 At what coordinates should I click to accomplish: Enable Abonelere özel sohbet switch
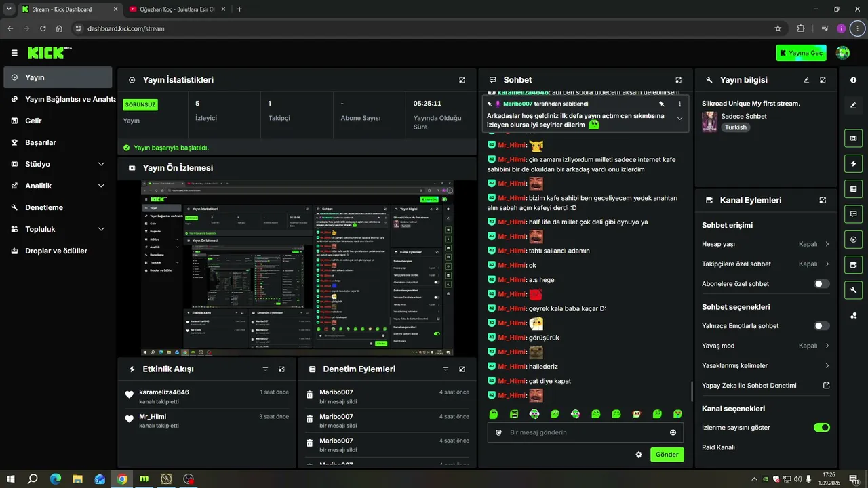point(821,284)
